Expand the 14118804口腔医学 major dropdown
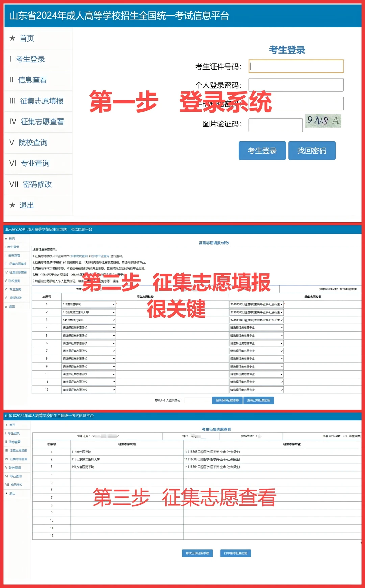The image size is (365, 588). 257,320
